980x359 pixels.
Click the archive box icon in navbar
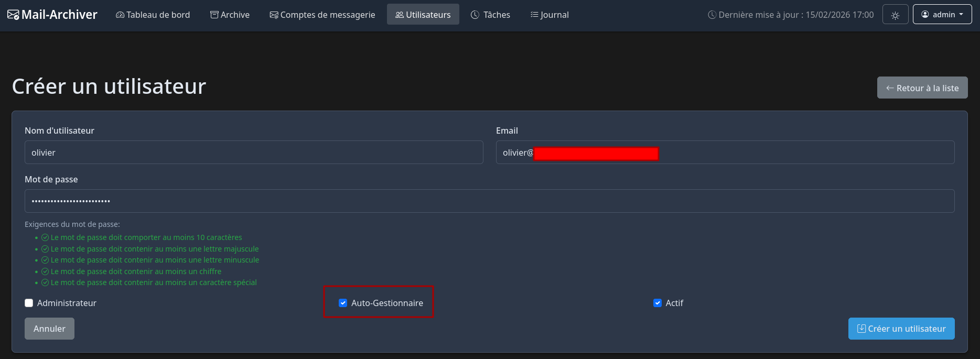pyautogui.click(x=214, y=15)
